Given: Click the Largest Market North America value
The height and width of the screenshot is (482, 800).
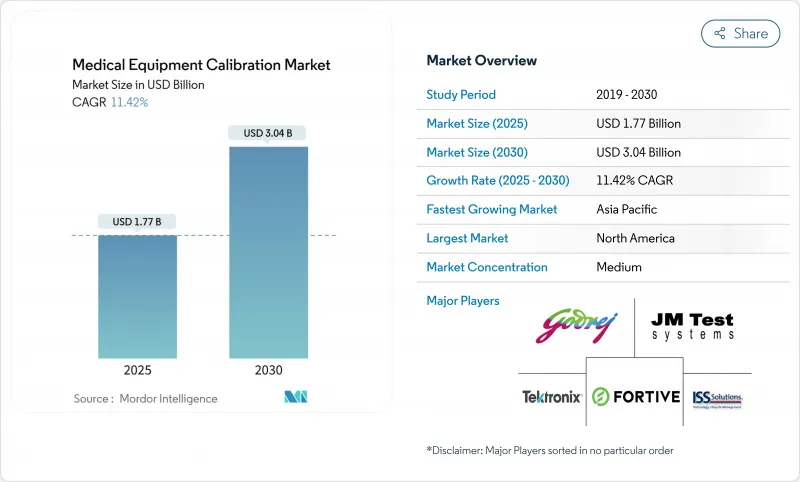Looking at the screenshot, I should [x=635, y=238].
